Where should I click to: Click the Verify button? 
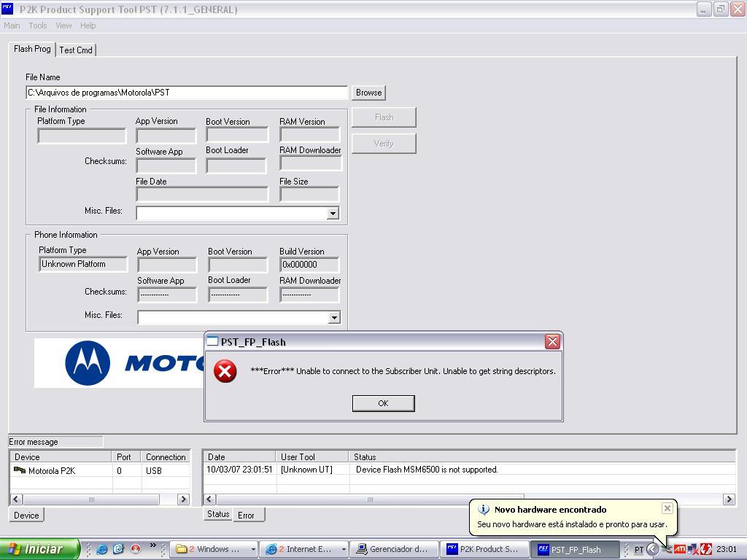click(x=384, y=144)
